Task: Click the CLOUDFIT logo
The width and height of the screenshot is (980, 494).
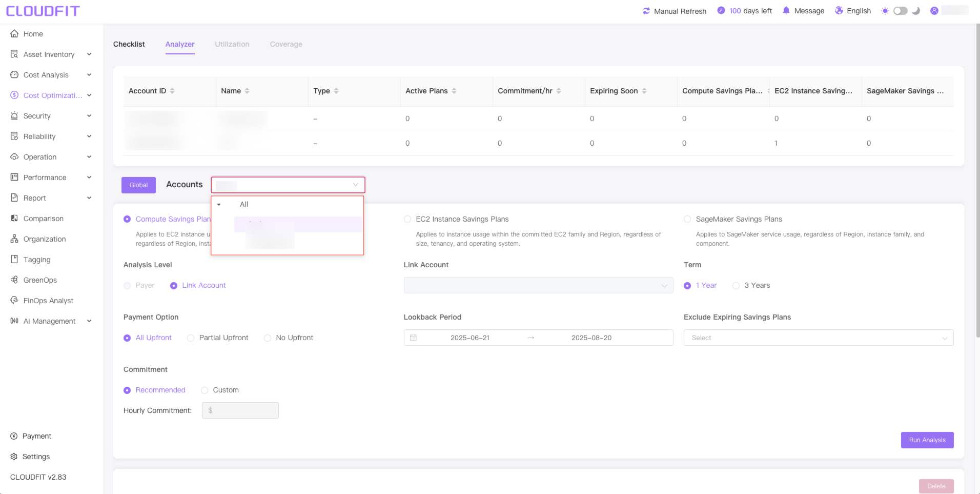Action: 43,11
